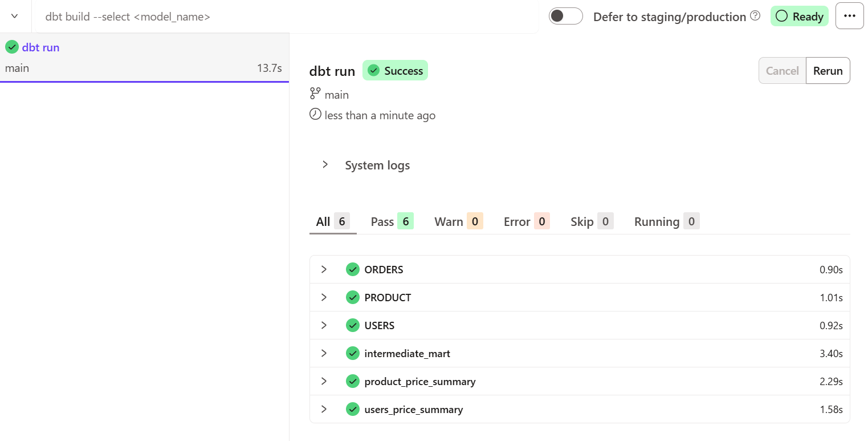
Task: Click the product_price_summary model name
Action: tap(420, 381)
